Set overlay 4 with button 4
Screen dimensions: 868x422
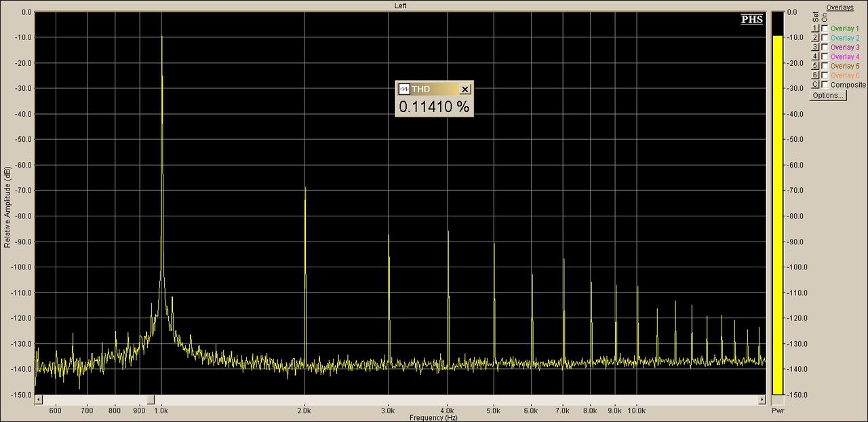[x=815, y=56]
